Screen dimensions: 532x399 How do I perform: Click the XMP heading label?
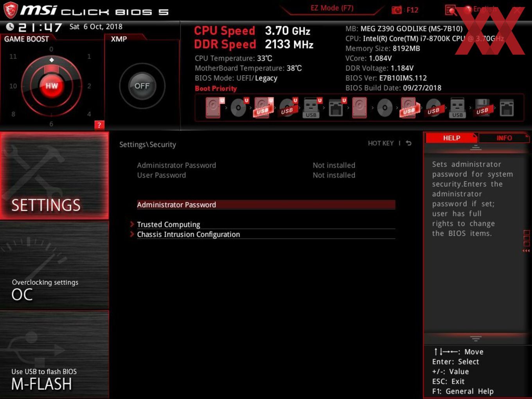[x=119, y=39]
